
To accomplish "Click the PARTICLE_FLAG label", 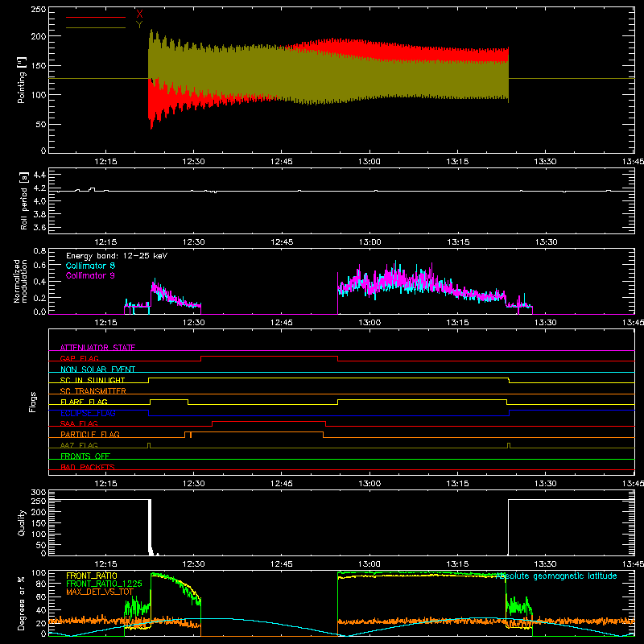I will pyautogui.click(x=90, y=434).
